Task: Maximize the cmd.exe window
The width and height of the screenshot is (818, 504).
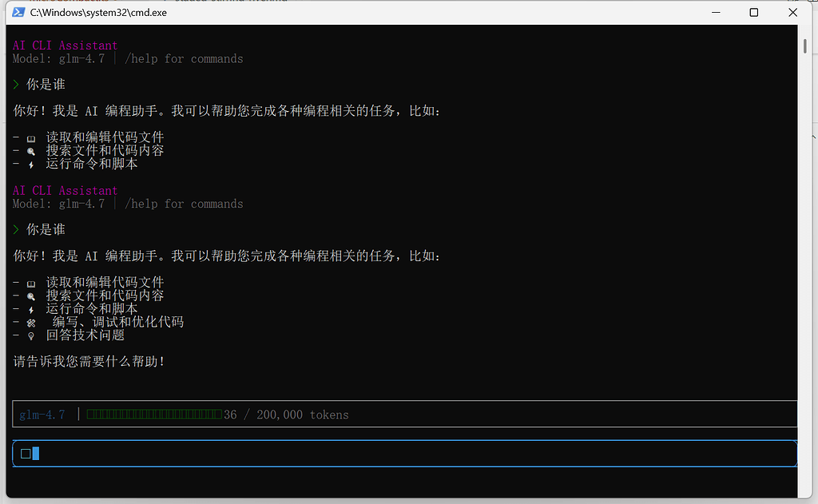Action: click(754, 12)
